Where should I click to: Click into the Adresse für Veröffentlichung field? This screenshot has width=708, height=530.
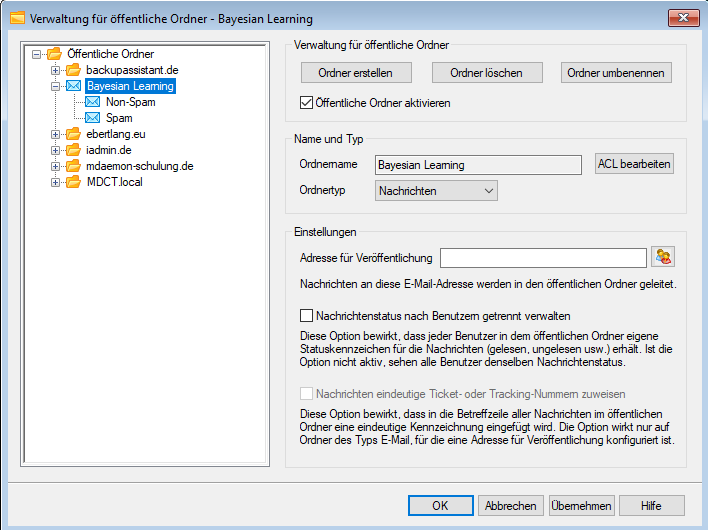coord(542,259)
